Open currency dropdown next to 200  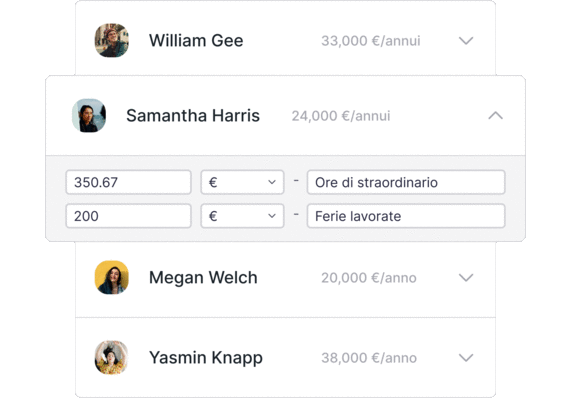(242, 216)
